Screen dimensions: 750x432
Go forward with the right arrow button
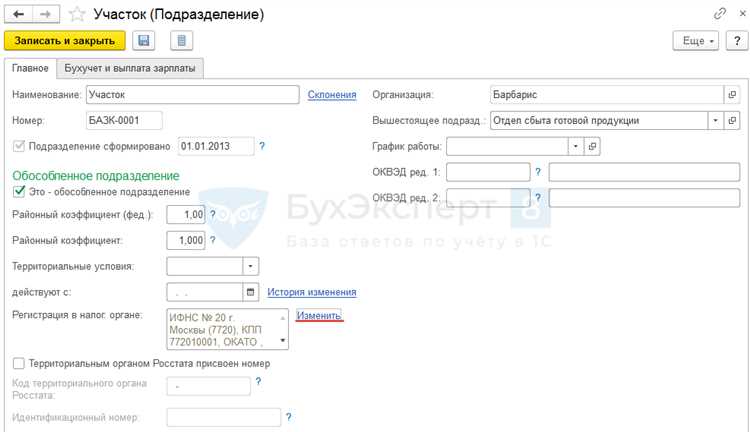click(x=46, y=14)
